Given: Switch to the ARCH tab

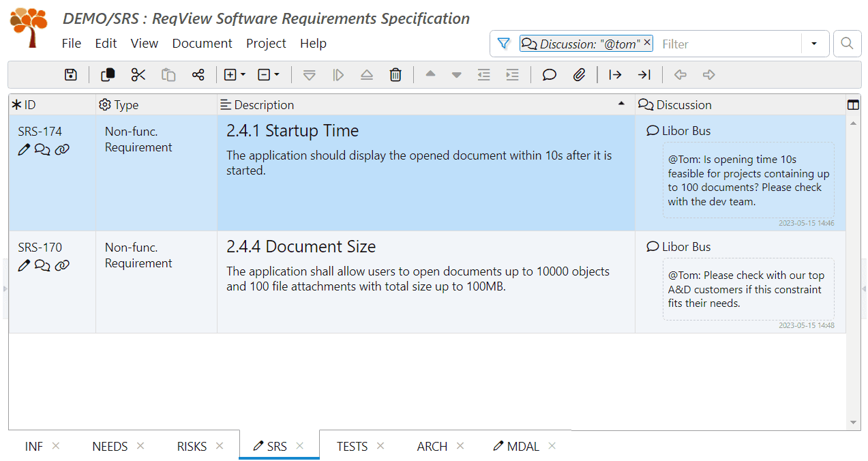Looking at the screenshot, I should click(x=432, y=446).
